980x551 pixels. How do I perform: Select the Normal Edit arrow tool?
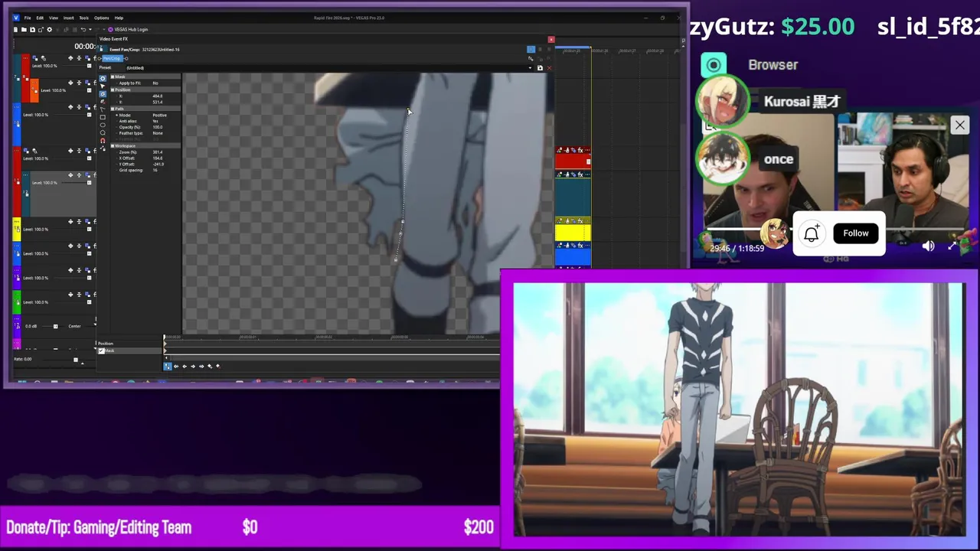pos(103,86)
